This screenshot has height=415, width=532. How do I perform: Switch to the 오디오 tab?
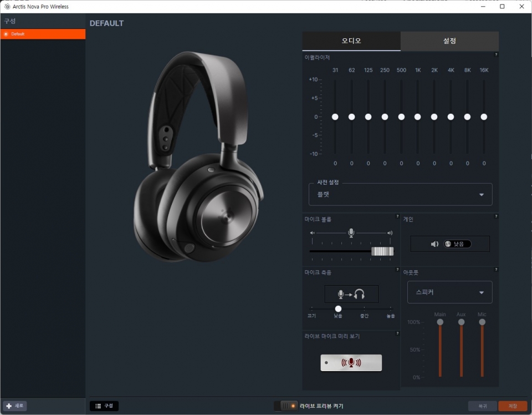tap(351, 41)
